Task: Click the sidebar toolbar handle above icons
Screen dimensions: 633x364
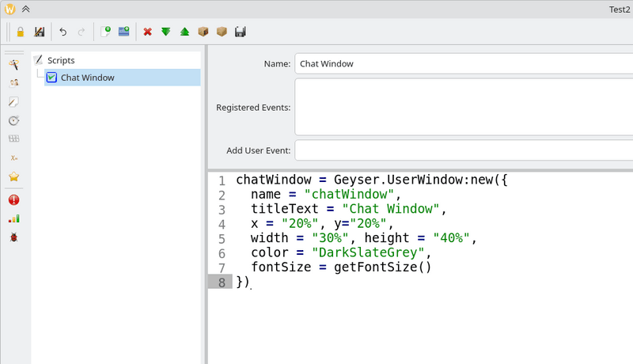Action: point(14,52)
